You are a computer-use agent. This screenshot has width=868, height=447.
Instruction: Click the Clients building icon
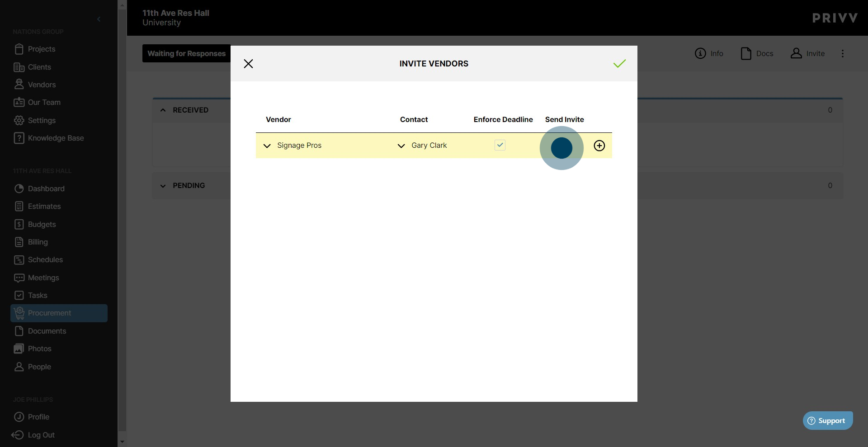(x=19, y=67)
